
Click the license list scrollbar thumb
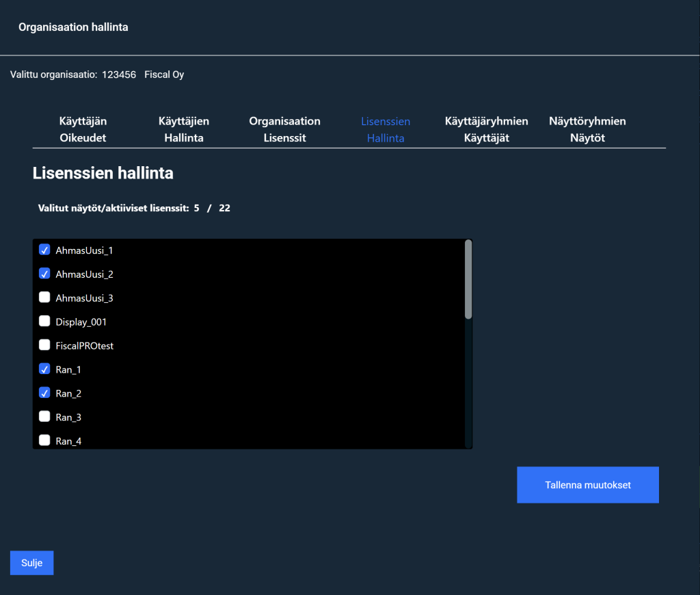click(x=468, y=279)
